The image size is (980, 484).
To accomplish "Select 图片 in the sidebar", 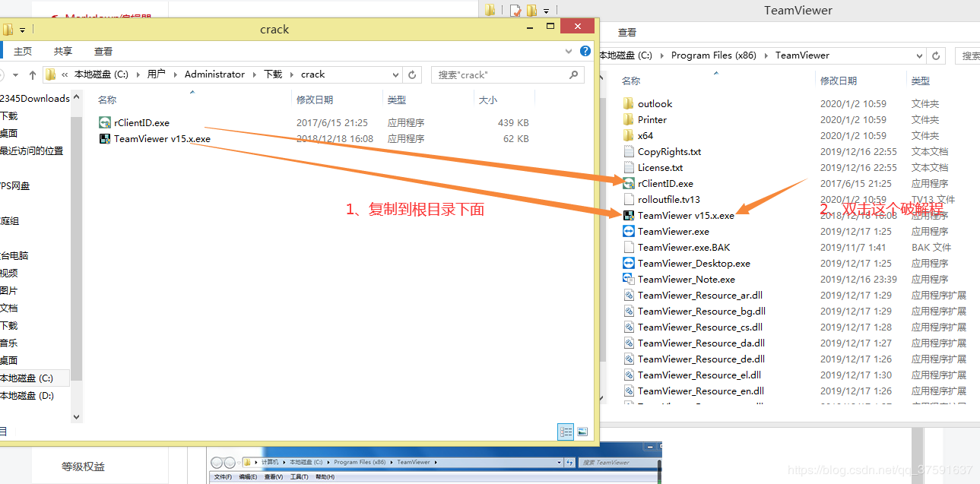I will click(8, 290).
